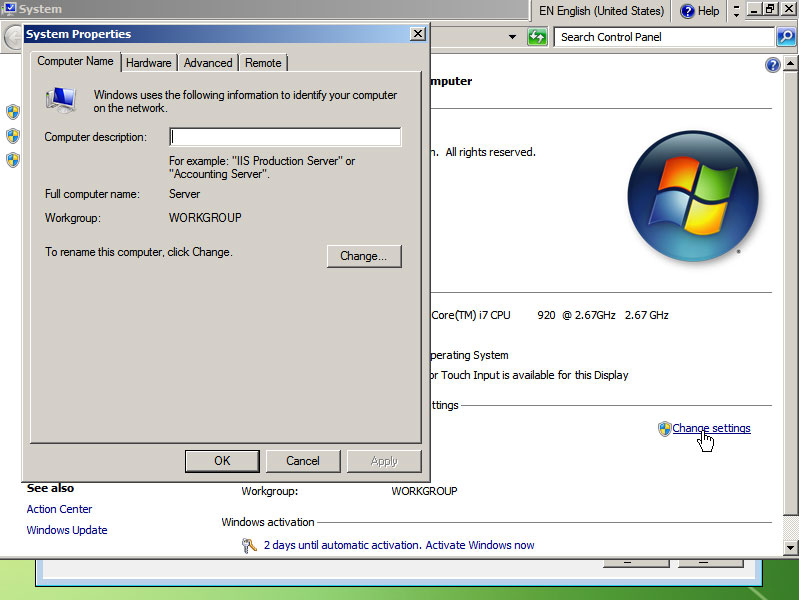Screen dimensions: 799x600
Task: Click the scrollbar up arrow
Action: coord(790,64)
